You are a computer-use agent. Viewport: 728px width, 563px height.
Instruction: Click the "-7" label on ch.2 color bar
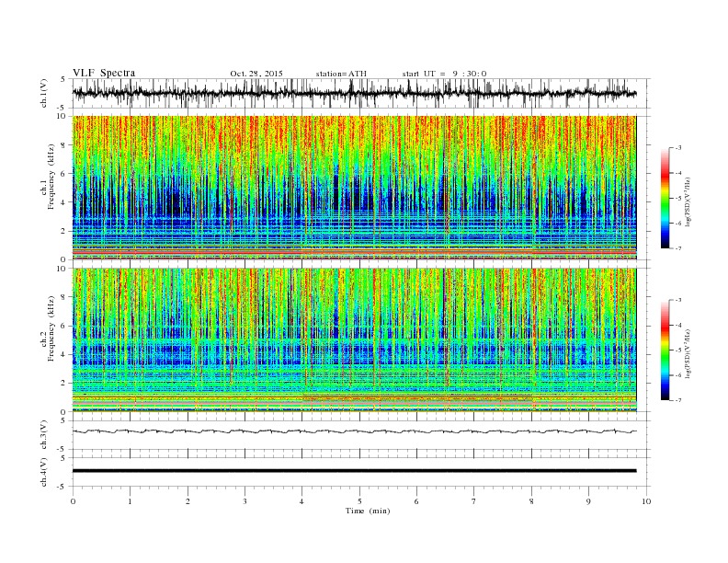click(x=678, y=400)
